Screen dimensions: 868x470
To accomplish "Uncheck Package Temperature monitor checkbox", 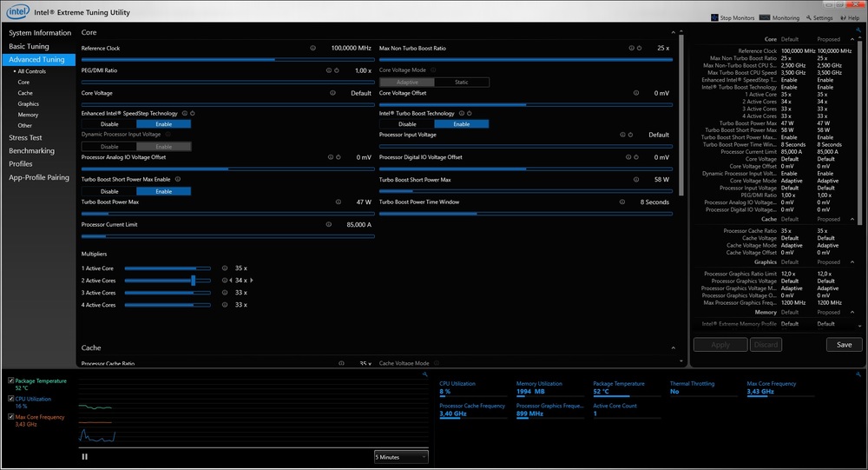I will 10,381.
